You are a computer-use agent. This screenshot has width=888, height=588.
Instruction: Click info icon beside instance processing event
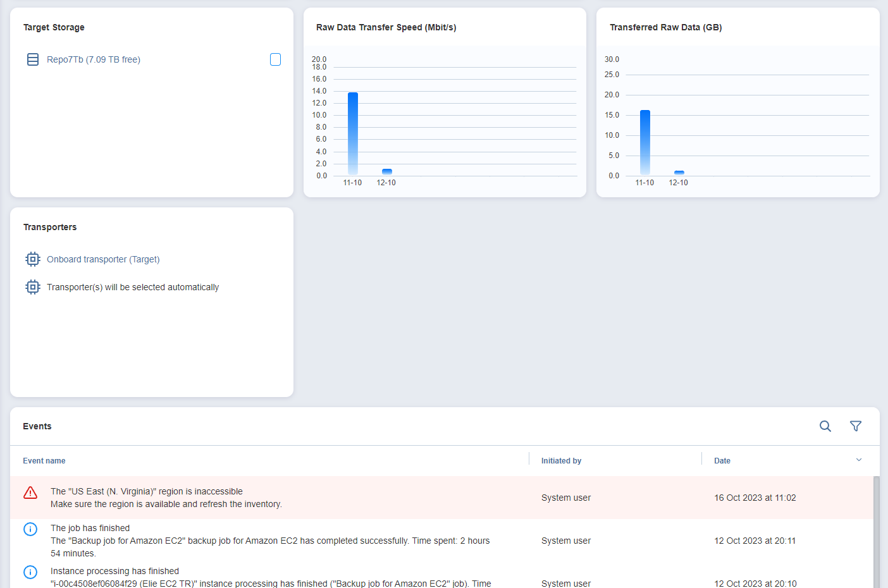pos(30,572)
